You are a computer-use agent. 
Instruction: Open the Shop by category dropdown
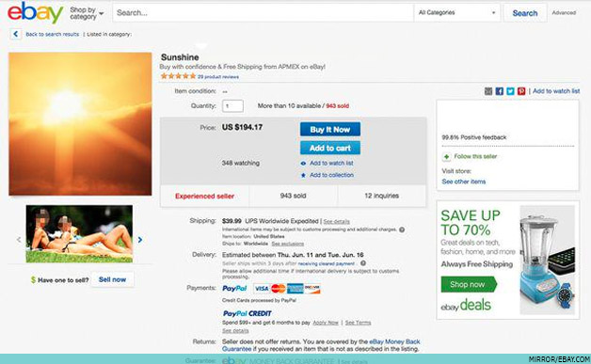click(x=87, y=13)
